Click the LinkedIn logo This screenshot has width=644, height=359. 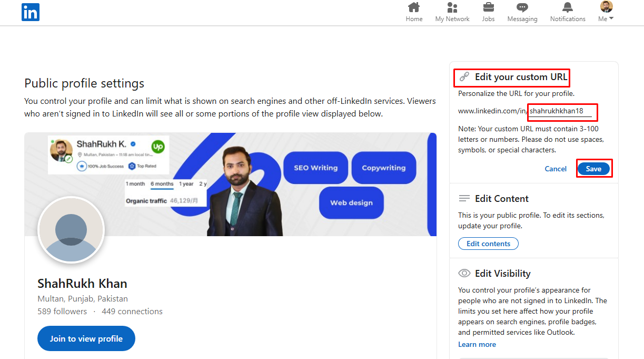coord(30,12)
